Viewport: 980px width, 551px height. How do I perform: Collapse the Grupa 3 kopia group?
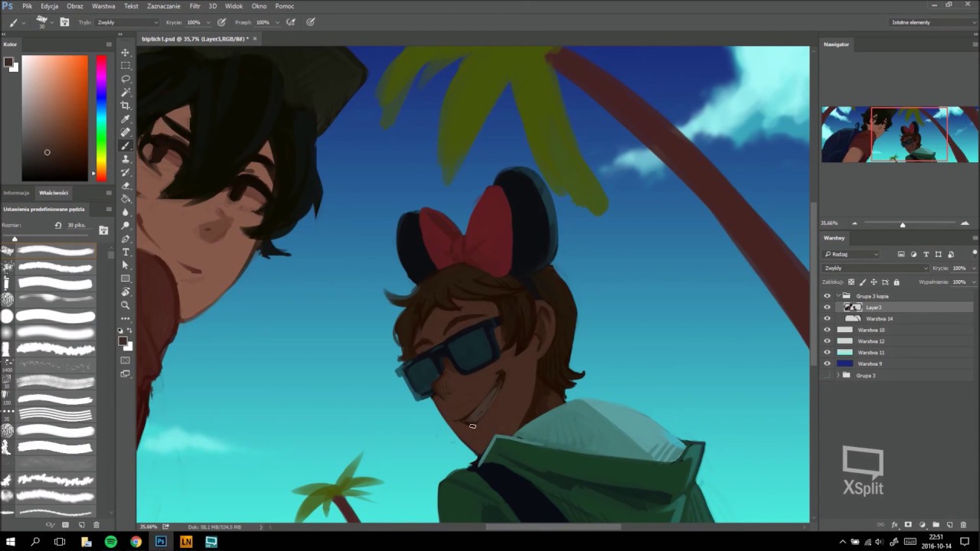point(838,296)
